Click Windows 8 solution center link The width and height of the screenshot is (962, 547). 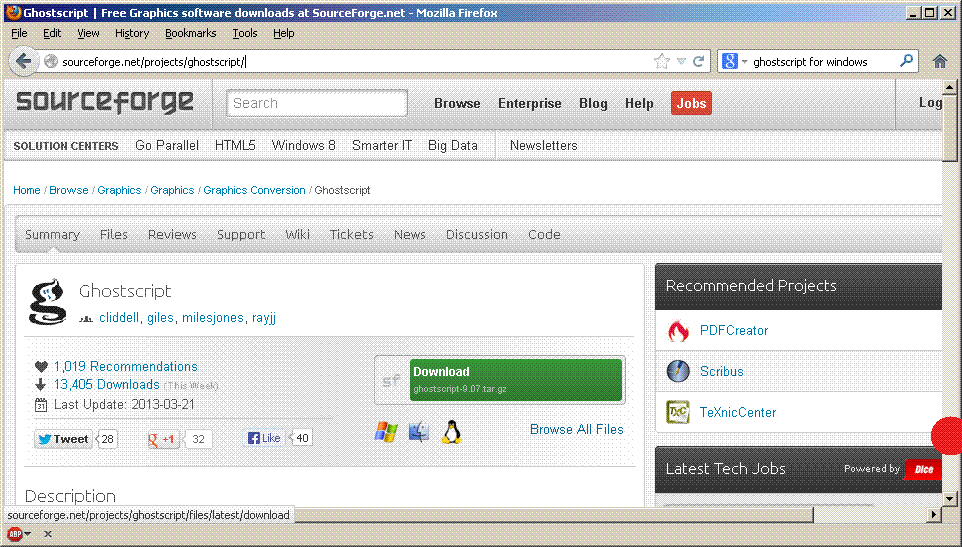pyautogui.click(x=304, y=145)
